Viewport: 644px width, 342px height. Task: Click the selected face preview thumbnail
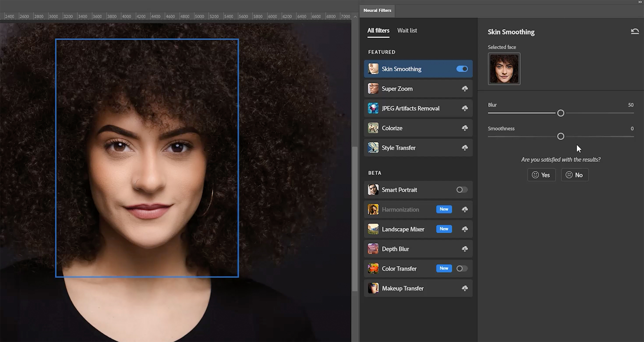504,69
